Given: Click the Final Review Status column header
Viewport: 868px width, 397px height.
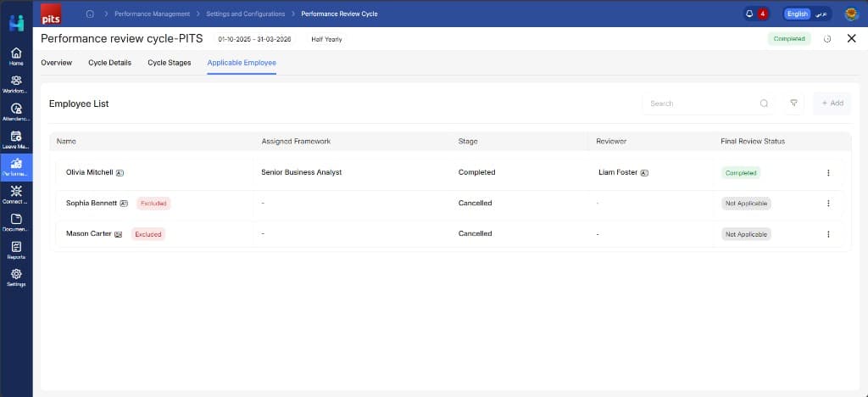Looking at the screenshot, I should [x=753, y=141].
